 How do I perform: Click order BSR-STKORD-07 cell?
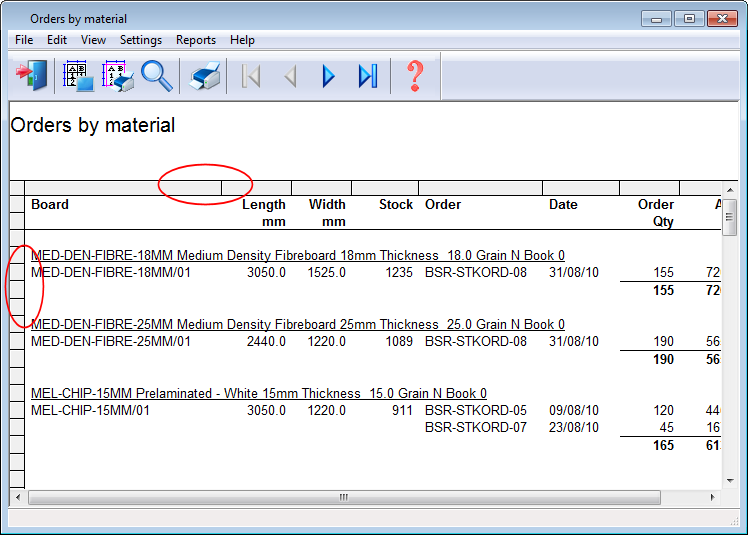(476, 427)
